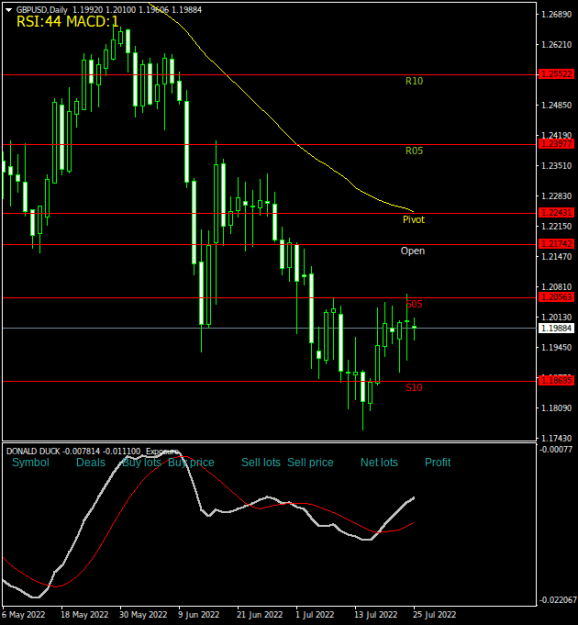Click the 1.23510 price scale value
Screen dimensions: 578x625
pos(556,166)
